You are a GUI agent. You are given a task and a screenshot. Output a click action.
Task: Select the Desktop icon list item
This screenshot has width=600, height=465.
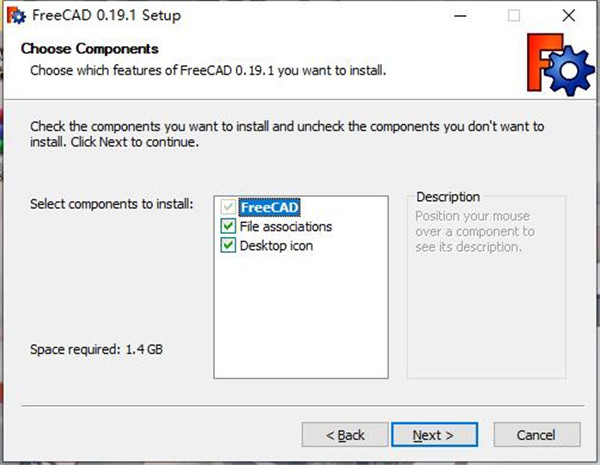click(276, 246)
